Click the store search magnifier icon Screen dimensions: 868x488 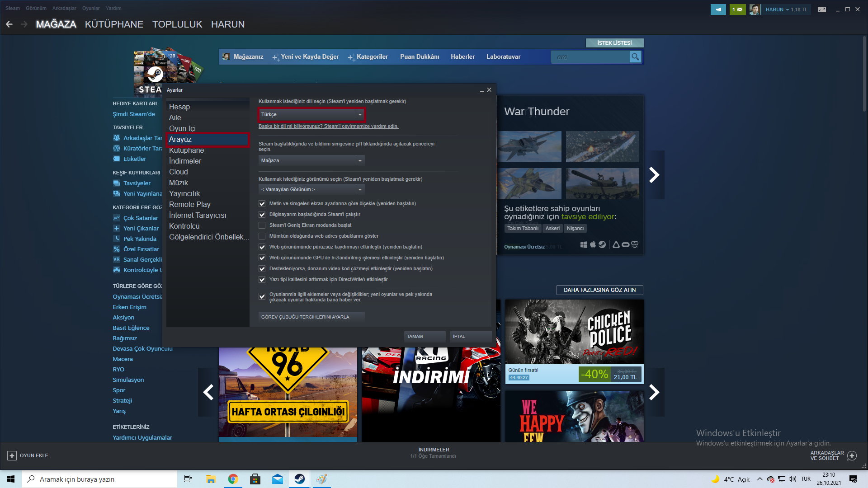pos(635,57)
